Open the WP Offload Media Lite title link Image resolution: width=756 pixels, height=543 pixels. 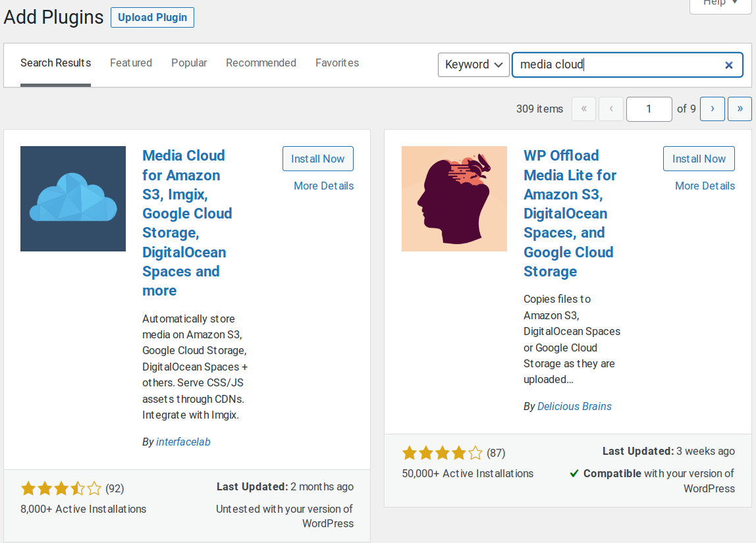(x=570, y=213)
